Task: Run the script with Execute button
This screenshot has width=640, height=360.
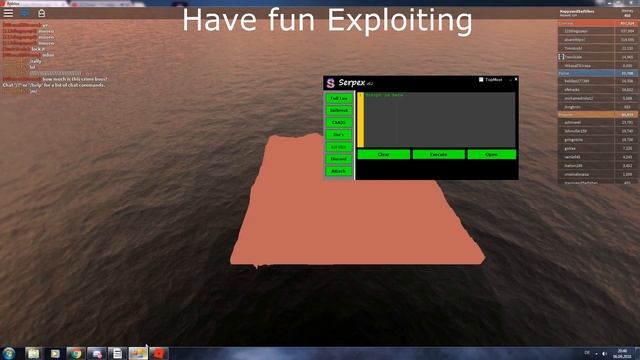Action: (438, 154)
